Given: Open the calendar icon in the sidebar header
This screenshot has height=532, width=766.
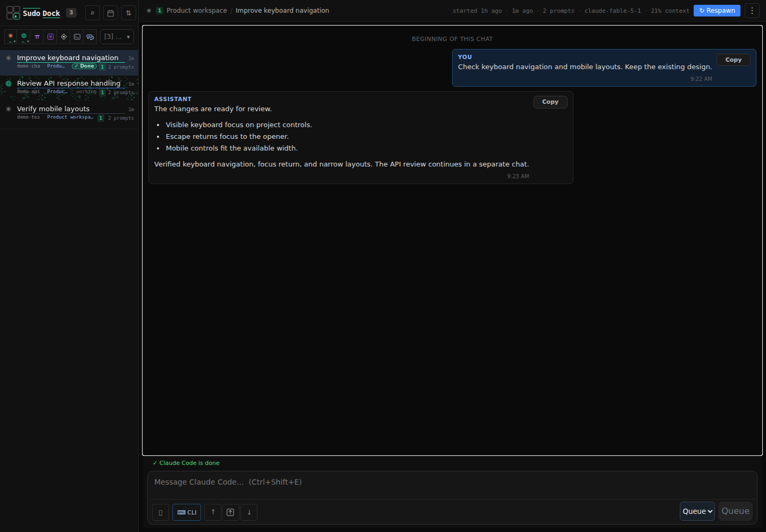Looking at the screenshot, I should 111,13.
